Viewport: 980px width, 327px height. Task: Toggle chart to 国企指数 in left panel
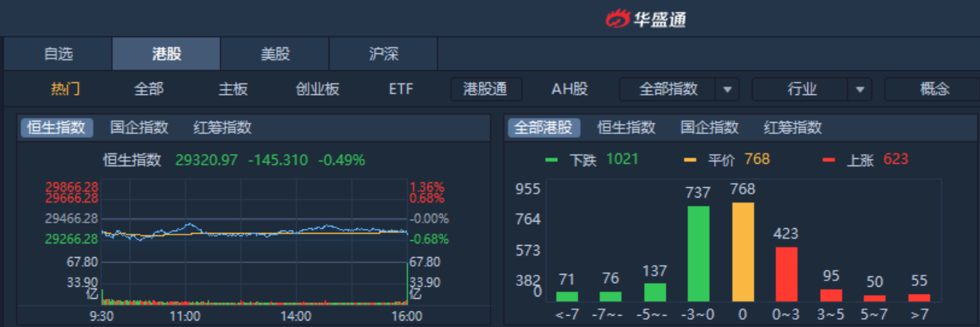tap(139, 127)
